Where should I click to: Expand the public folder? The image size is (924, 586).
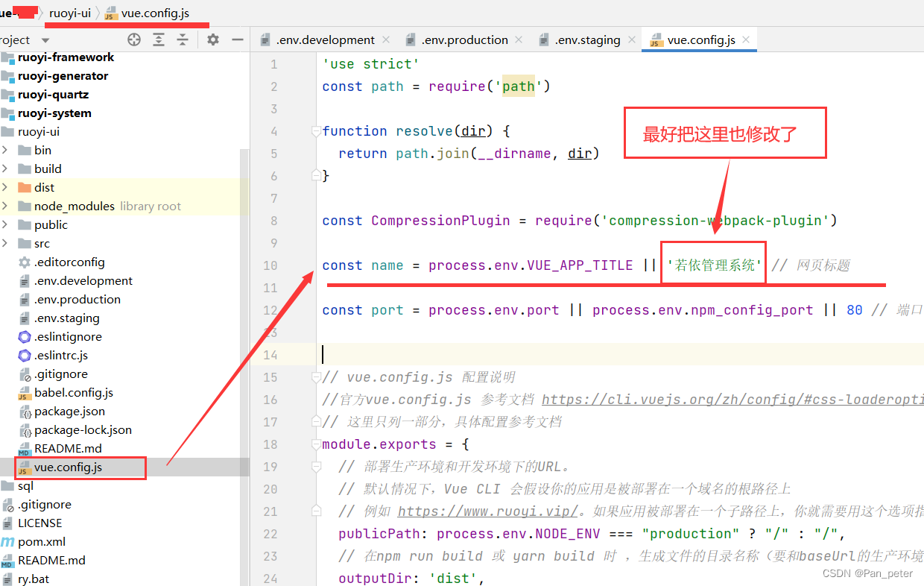click(x=4, y=224)
